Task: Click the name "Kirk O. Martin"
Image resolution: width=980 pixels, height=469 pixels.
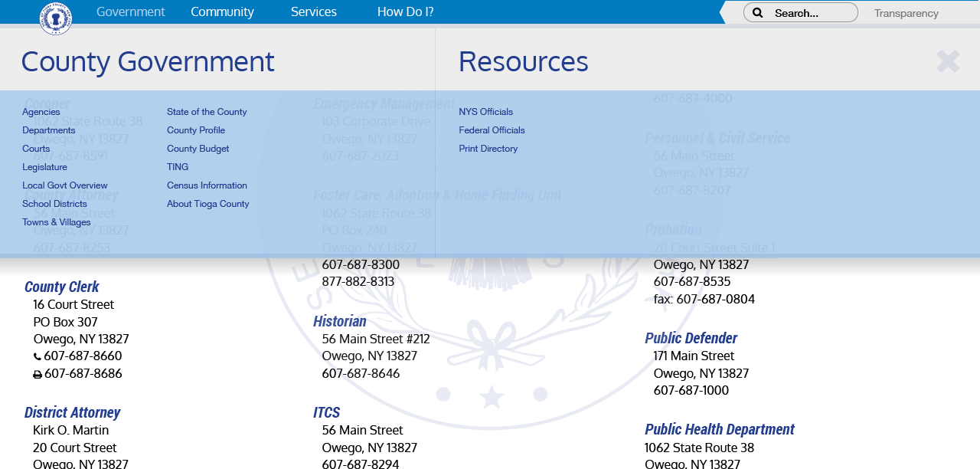Action: (x=71, y=431)
